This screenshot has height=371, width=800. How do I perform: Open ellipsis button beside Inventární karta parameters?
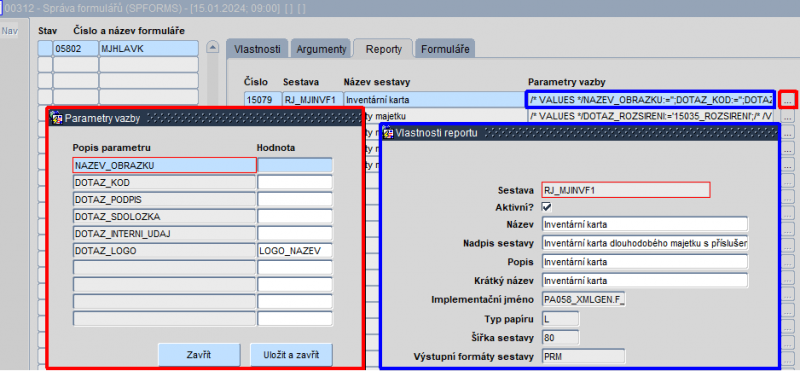tap(788, 100)
